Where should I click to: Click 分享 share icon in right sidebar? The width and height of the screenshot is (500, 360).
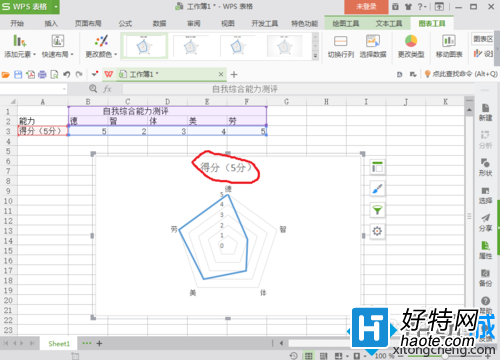pos(485,223)
